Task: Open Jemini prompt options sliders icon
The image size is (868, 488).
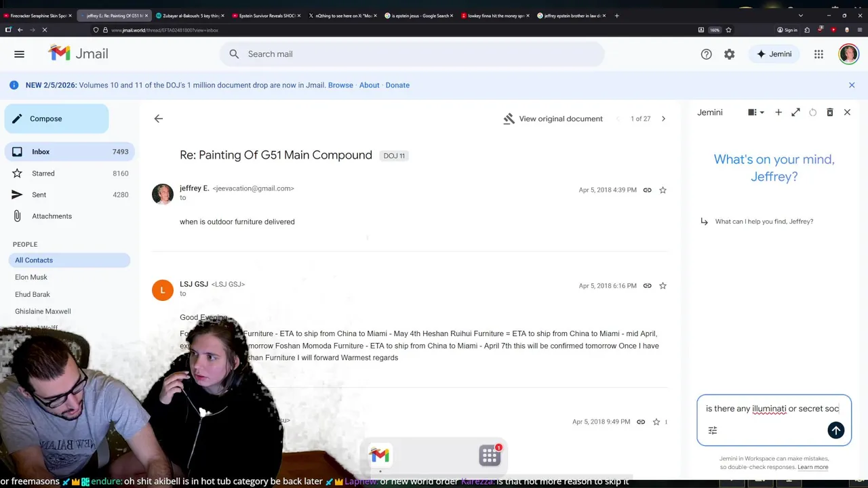Action: 713,430
